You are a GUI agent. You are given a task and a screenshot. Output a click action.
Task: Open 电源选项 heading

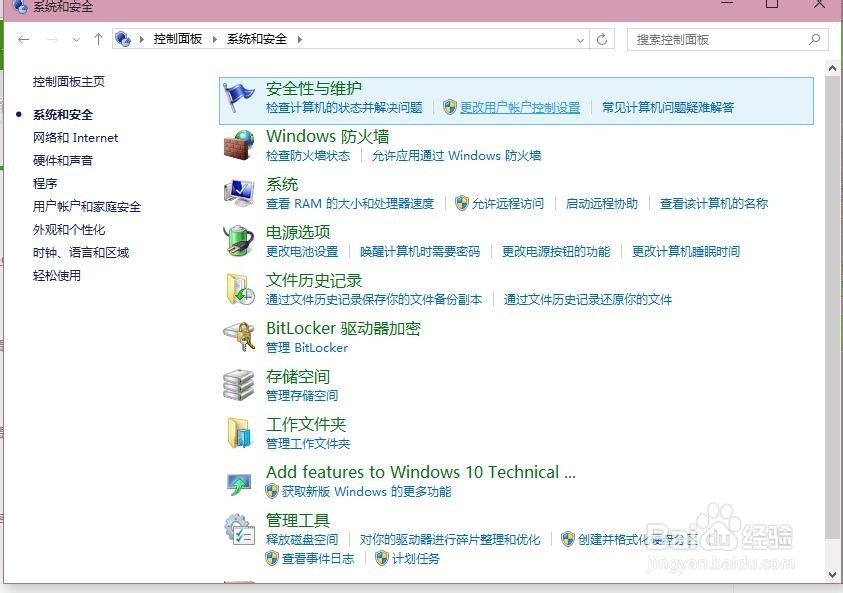298,232
